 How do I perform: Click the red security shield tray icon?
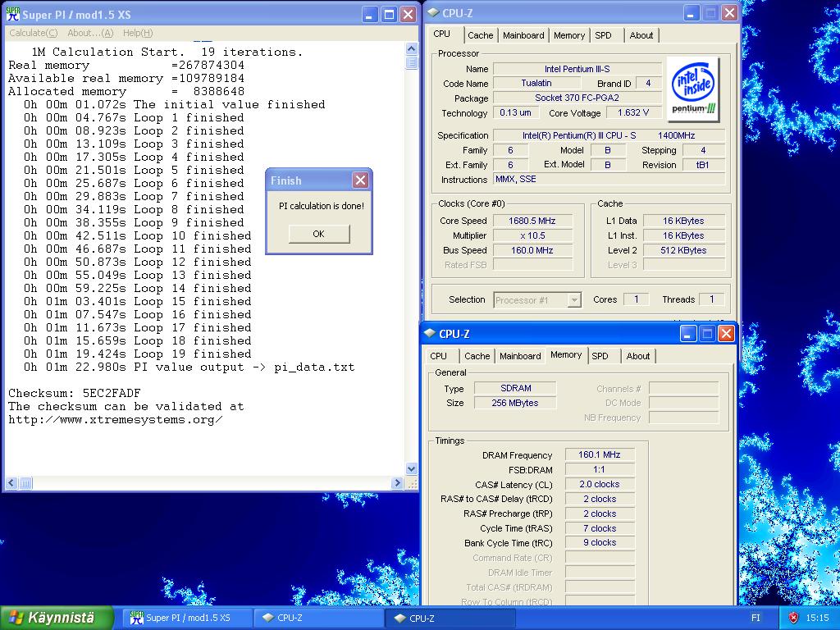(794, 619)
